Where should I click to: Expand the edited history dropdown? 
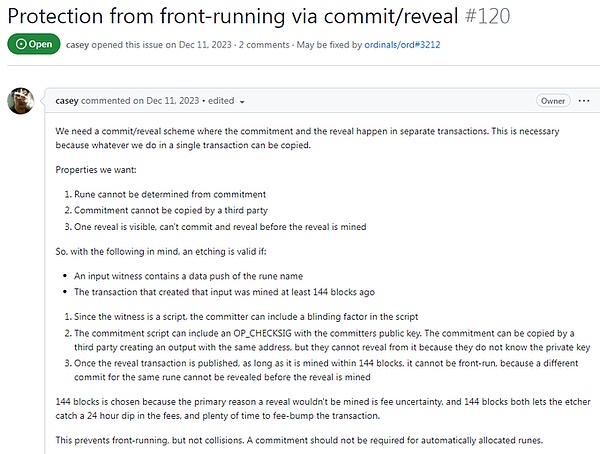tap(242, 101)
